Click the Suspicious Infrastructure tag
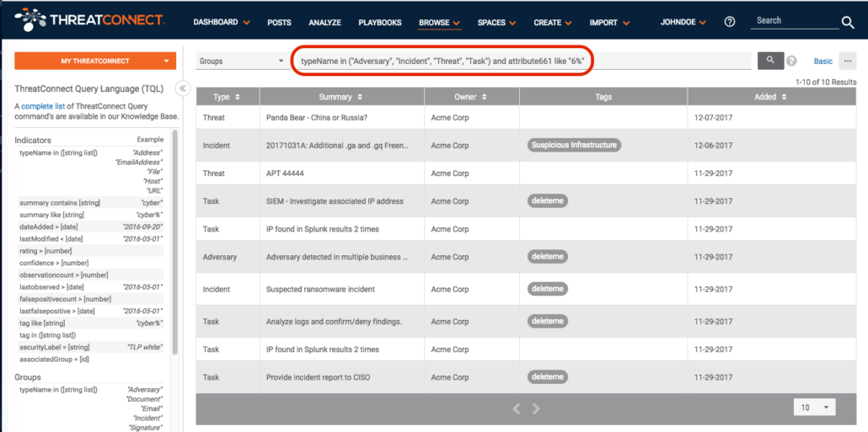The image size is (868, 432). (574, 146)
